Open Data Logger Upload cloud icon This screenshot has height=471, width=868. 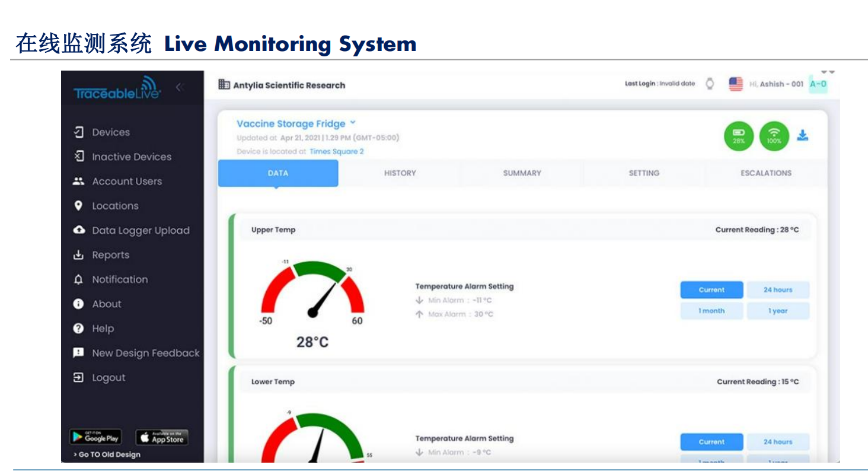click(x=78, y=230)
